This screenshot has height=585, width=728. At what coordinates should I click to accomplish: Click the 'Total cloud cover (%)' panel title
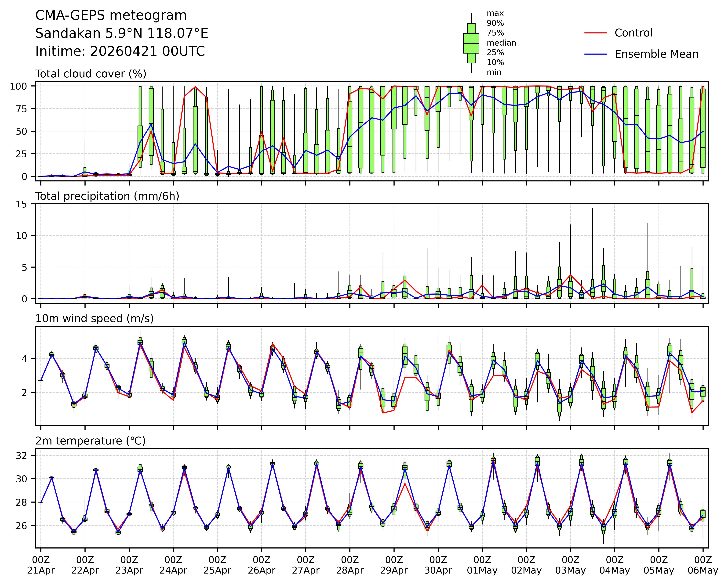(91, 74)
